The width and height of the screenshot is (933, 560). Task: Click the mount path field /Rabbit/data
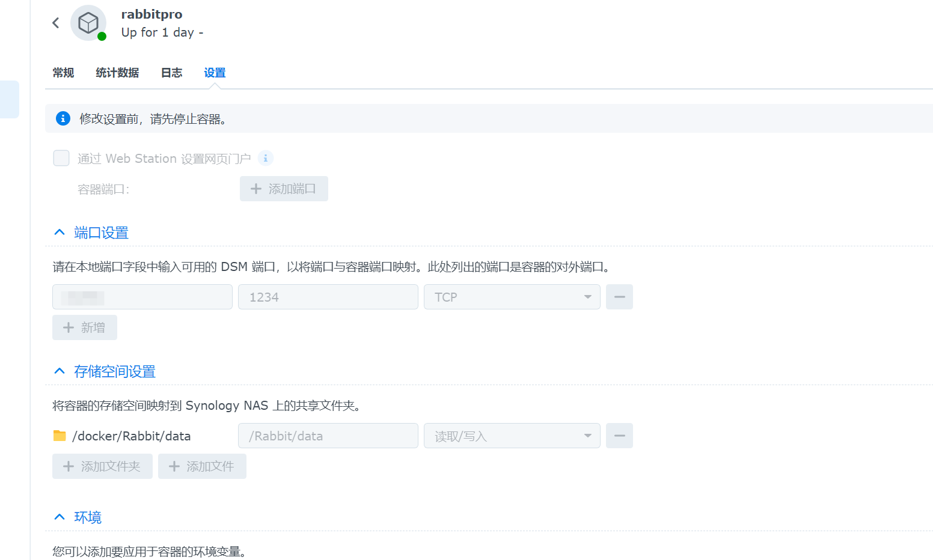click(x=328, y=436)
